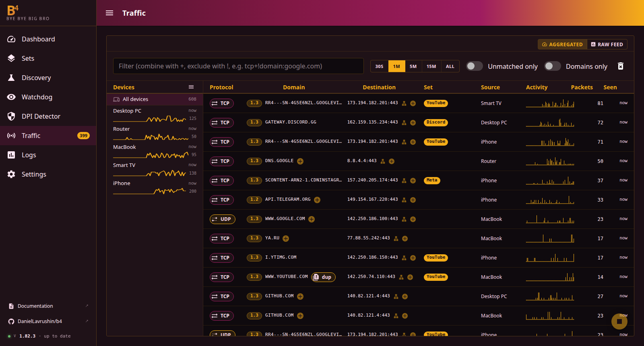
Task: Open DanielLavrushin/b4 GitHub link
Action: (x=48, y=321)
